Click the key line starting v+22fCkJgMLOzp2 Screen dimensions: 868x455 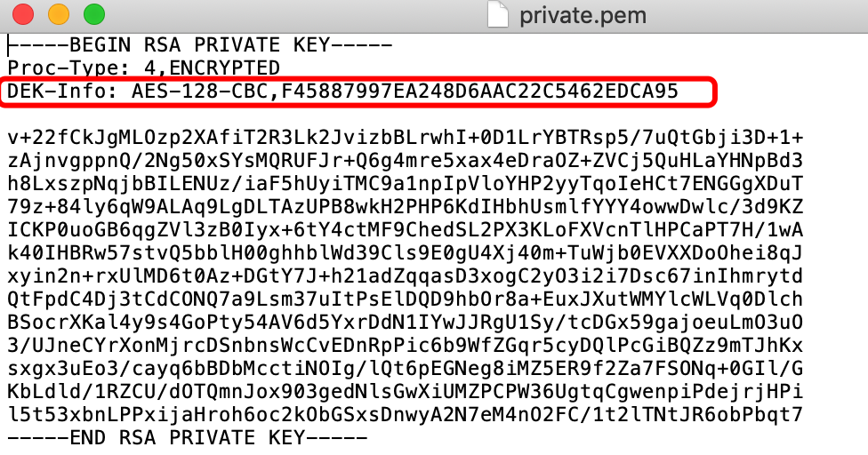coord(406,138)
